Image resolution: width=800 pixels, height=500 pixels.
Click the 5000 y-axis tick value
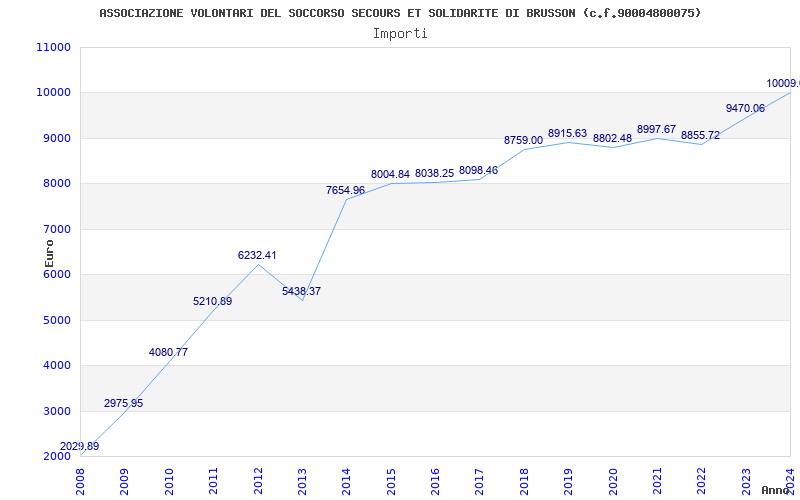click(57, 320)
